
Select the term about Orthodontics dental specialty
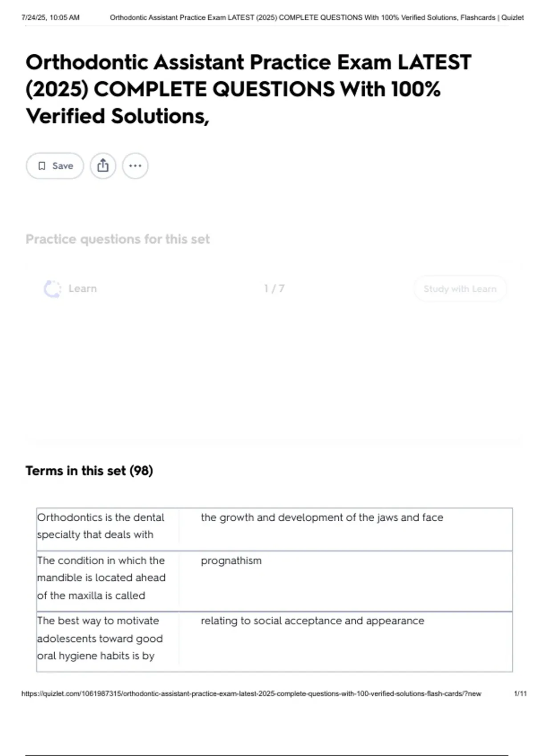[101, 526]
